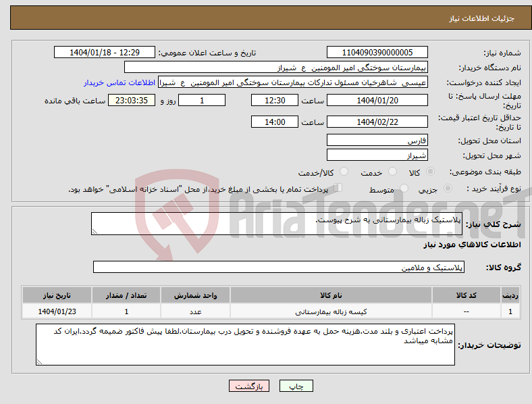Click the نام کالا column header
532x404 pixels.
click(331, 295)
